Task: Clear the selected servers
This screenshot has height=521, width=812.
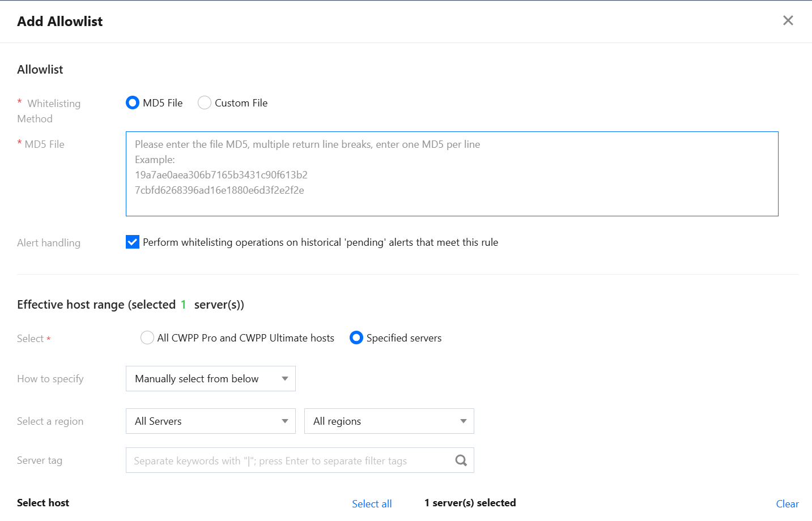Action: click(787, 503)
